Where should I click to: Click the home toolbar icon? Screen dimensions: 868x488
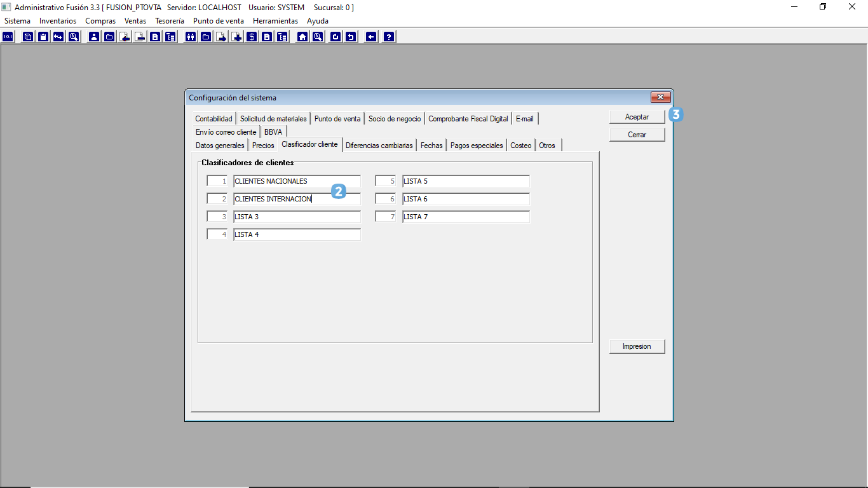(302, 37)
